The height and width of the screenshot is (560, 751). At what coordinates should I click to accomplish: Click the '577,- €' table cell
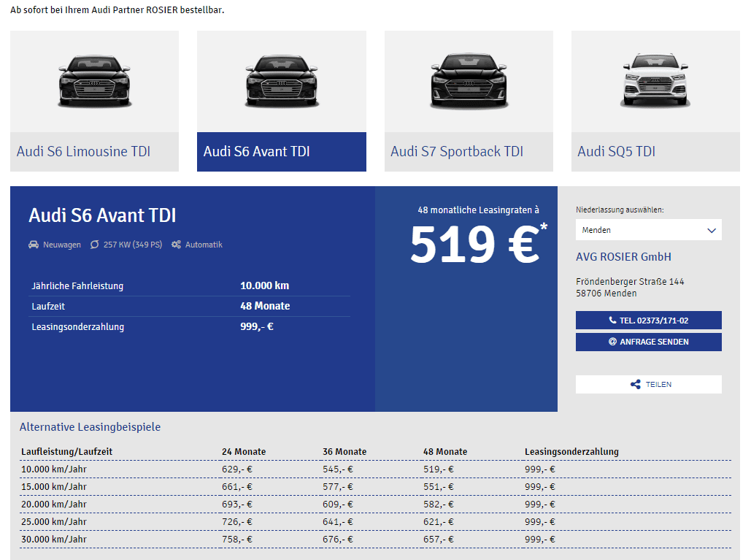(338, 486)
